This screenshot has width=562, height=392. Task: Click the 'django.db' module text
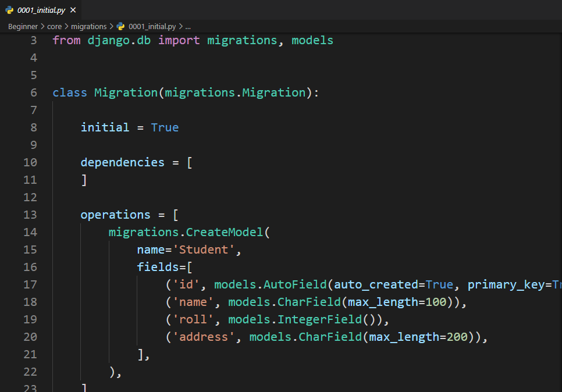[x=119, y=40]
